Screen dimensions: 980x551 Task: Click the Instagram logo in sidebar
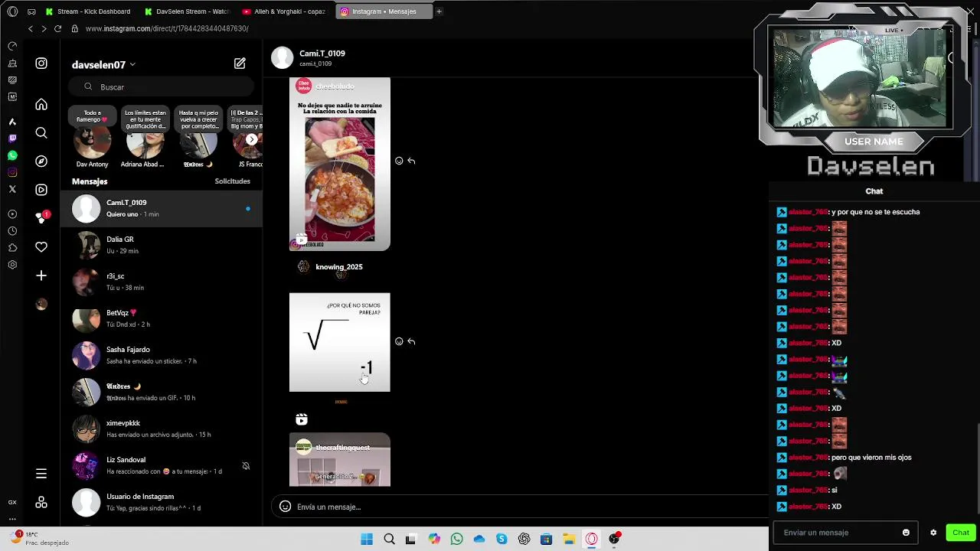[41, 64]
